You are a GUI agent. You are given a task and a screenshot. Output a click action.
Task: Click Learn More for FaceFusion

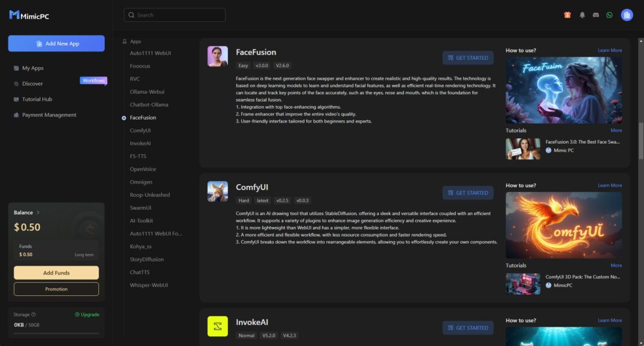click(x=610, y=50)
